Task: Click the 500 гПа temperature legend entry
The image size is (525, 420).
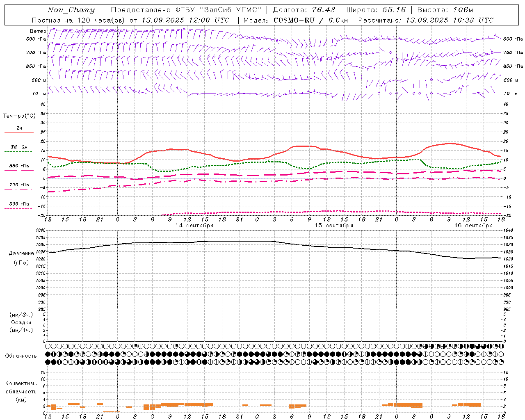Action: click(x=19, y=204)
